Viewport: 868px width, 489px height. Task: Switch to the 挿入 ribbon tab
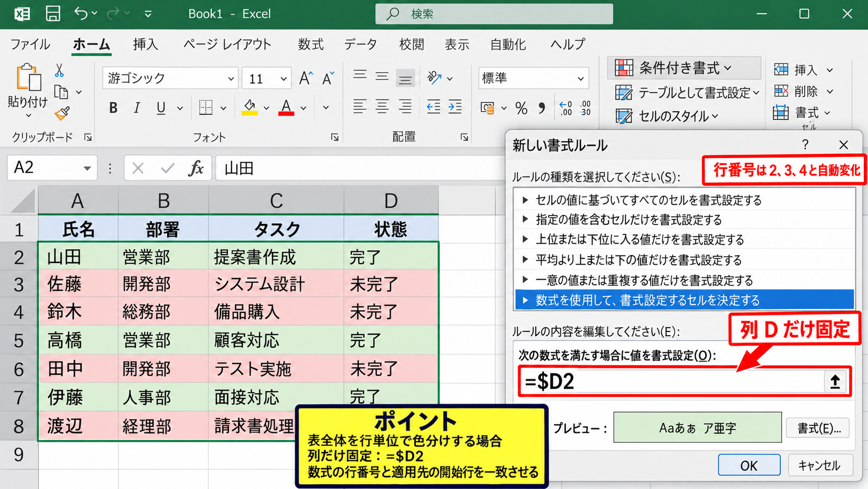145,44
